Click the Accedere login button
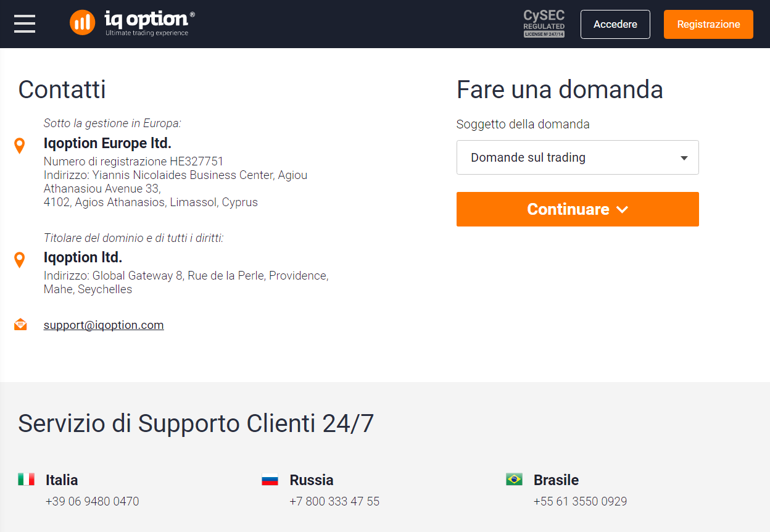This screenshot has height=532, width=770. 615,24
